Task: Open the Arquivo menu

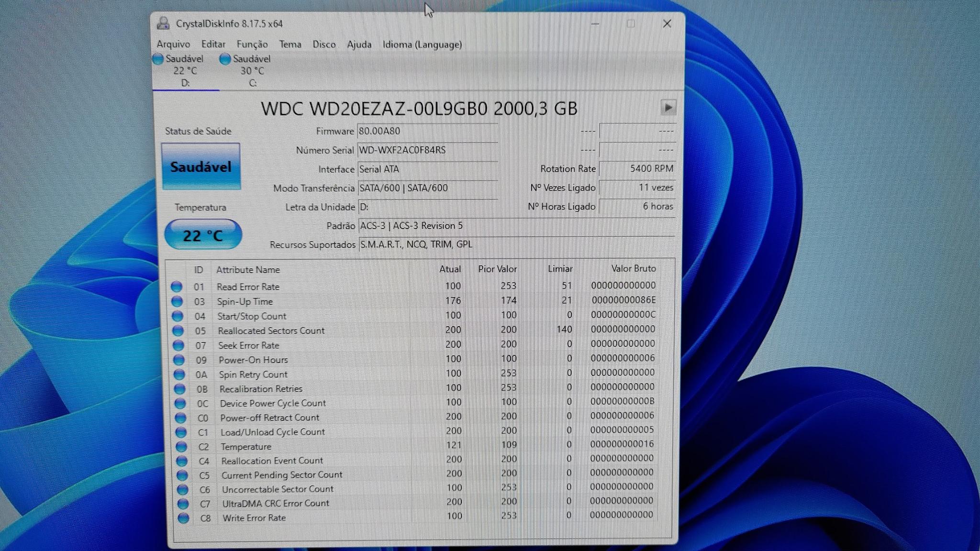Action: click(x=173, y=44)
